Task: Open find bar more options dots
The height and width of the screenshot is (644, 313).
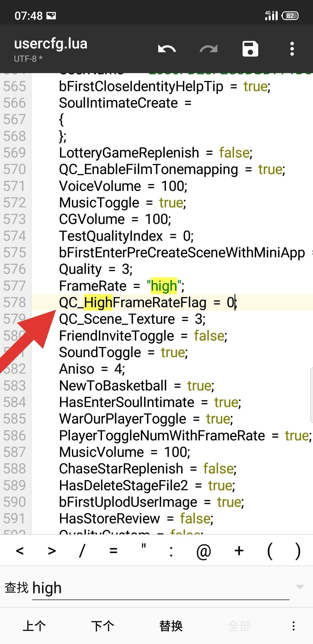Action: tap(294, 626)
